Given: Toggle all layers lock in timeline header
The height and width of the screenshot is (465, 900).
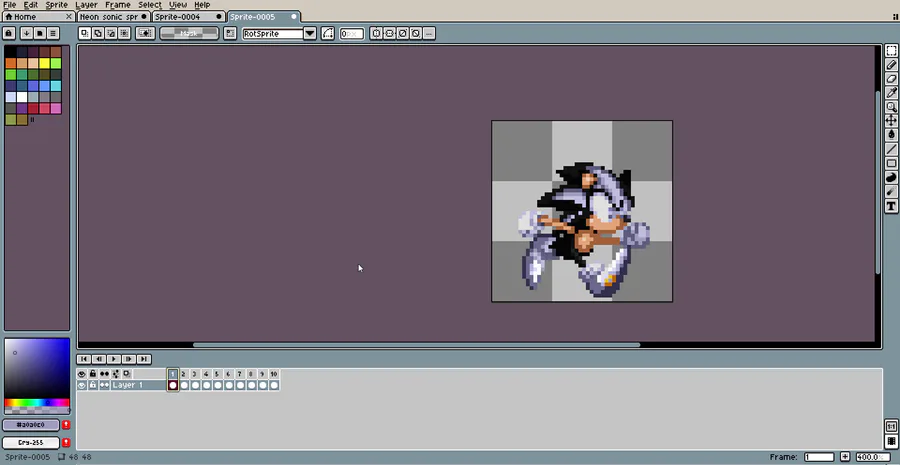Looking at the screenshot, I should pos(92,374).
